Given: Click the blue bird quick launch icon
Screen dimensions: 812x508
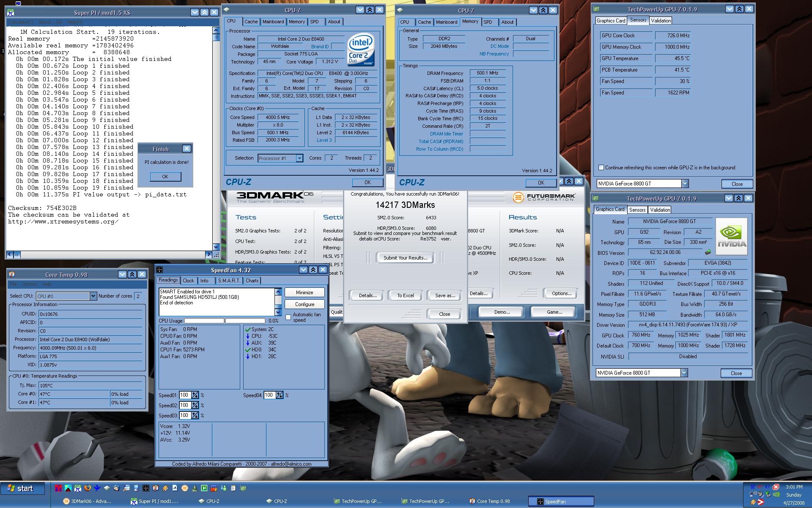Looking at the screenshot, I should pos(97,488).
